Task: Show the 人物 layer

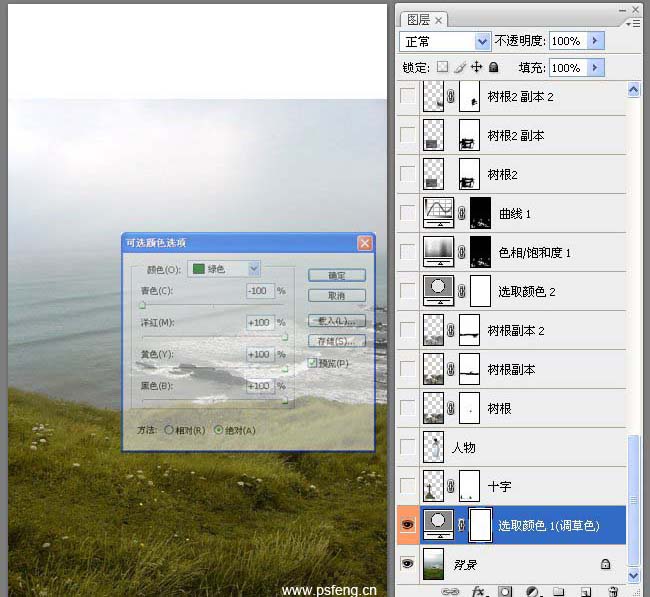Action: (407, 447)
